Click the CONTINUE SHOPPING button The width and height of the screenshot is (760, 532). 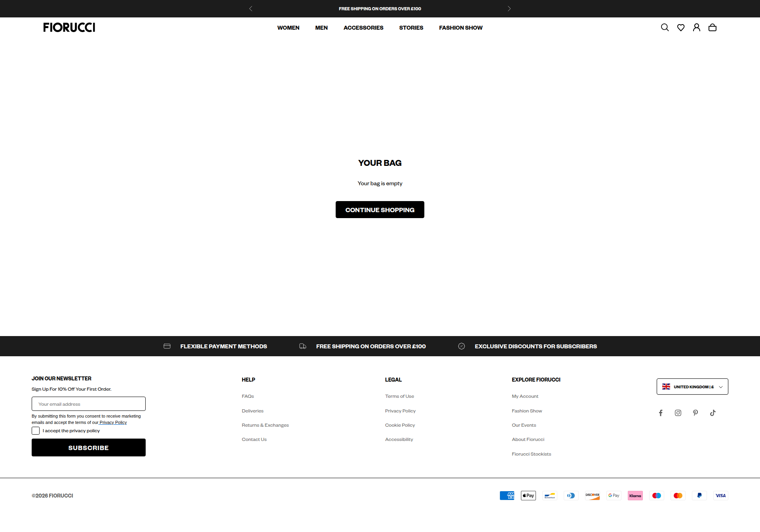click(380, 209)
